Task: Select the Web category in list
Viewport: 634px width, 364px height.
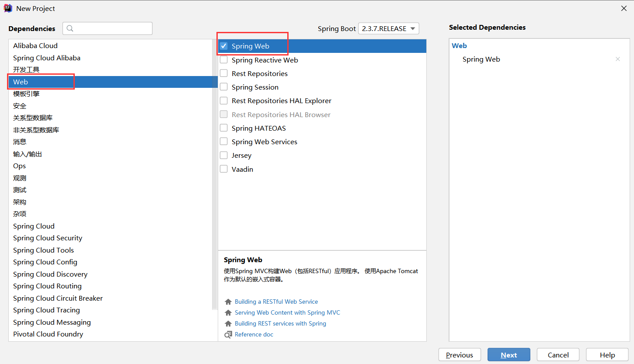Action: [110, 82]
